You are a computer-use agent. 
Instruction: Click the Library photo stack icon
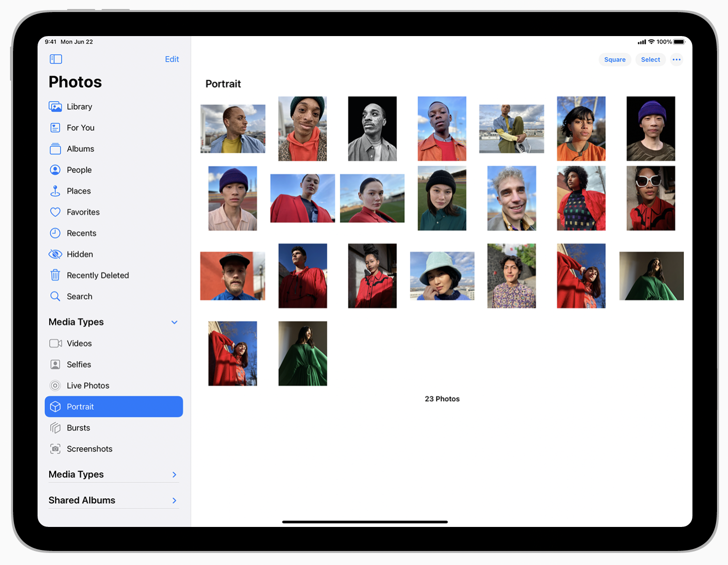[55, 107]
